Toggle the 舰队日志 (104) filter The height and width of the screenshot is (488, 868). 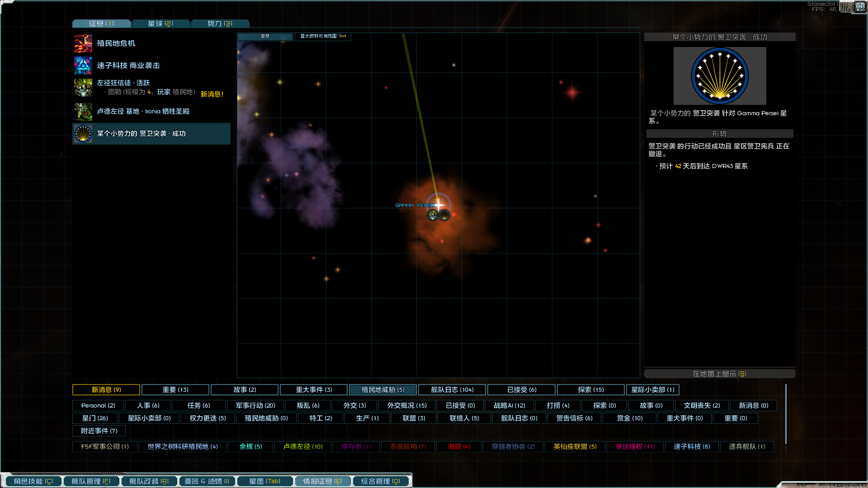tap(452, 389)
